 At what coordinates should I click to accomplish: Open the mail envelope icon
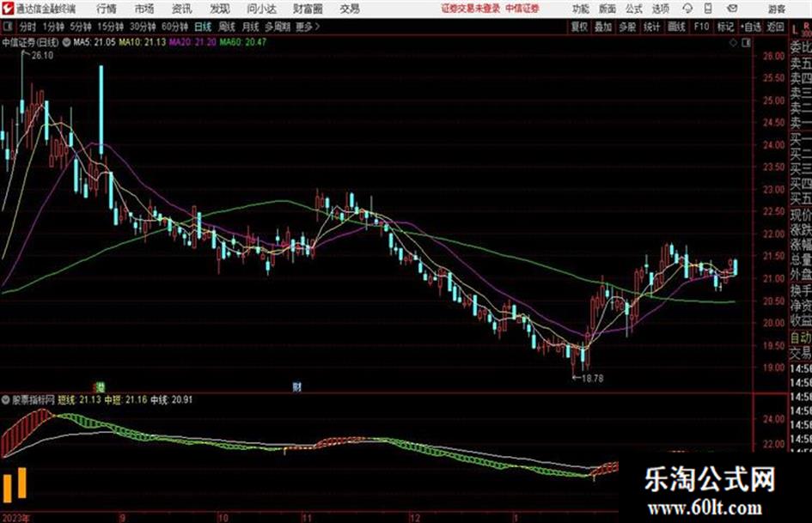[732, 9]
